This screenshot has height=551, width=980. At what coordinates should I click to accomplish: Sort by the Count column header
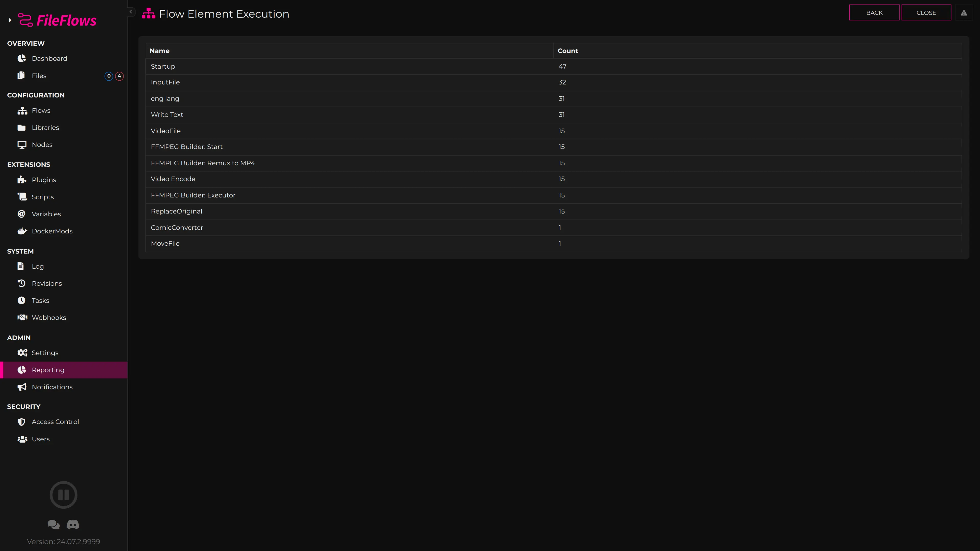click(757, 51)
